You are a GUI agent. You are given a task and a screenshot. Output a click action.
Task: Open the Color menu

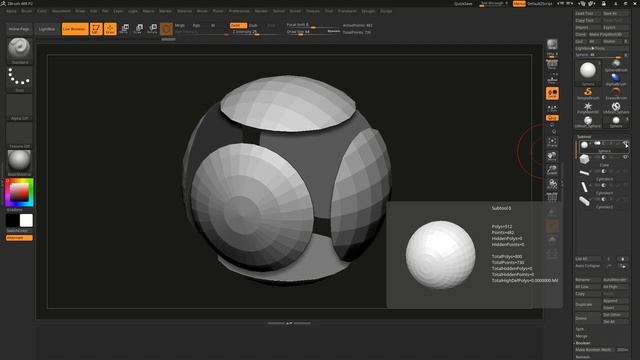[42, 11]
